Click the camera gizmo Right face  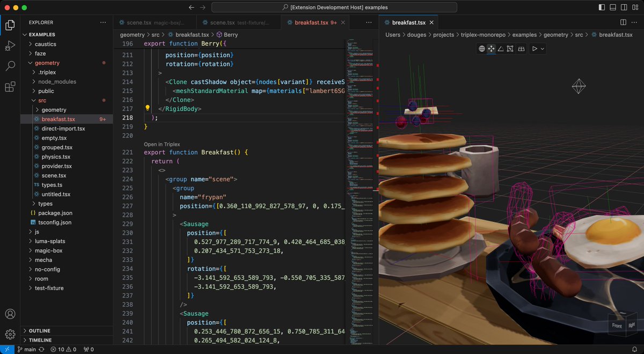(x=631, y=324)
